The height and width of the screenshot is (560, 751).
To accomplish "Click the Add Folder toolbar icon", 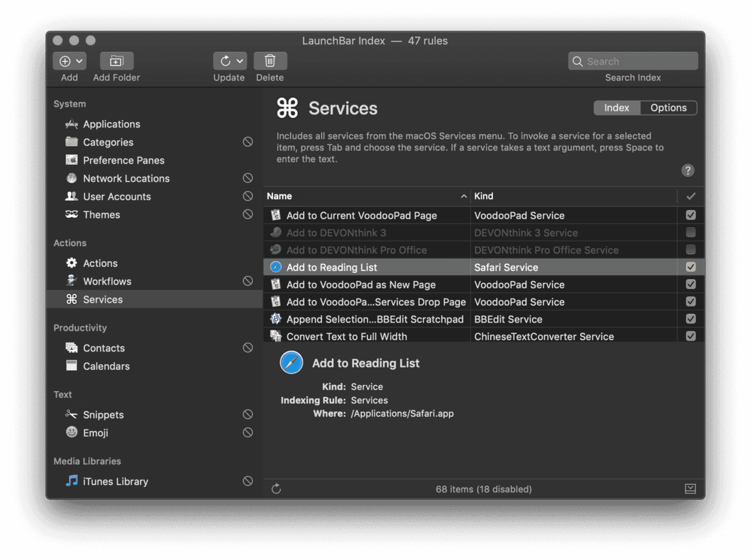I will tap(117, 61).
